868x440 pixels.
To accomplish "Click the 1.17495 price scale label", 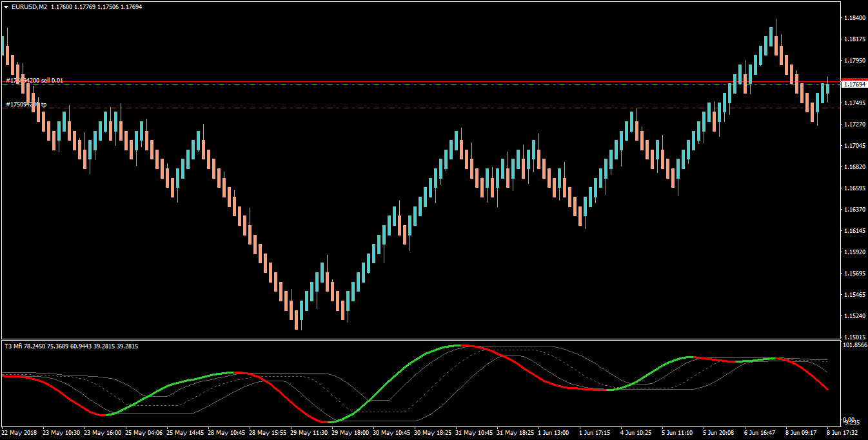I will [854, 103].
